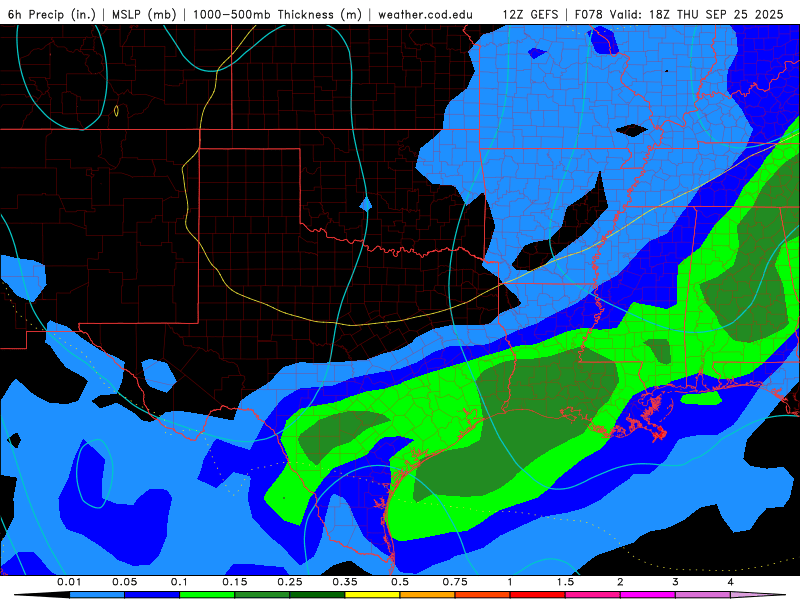Image resolution: width=800 pixels, height=600 pixels.
Task: Click the colorbar label reading 2
Action: 620,582
